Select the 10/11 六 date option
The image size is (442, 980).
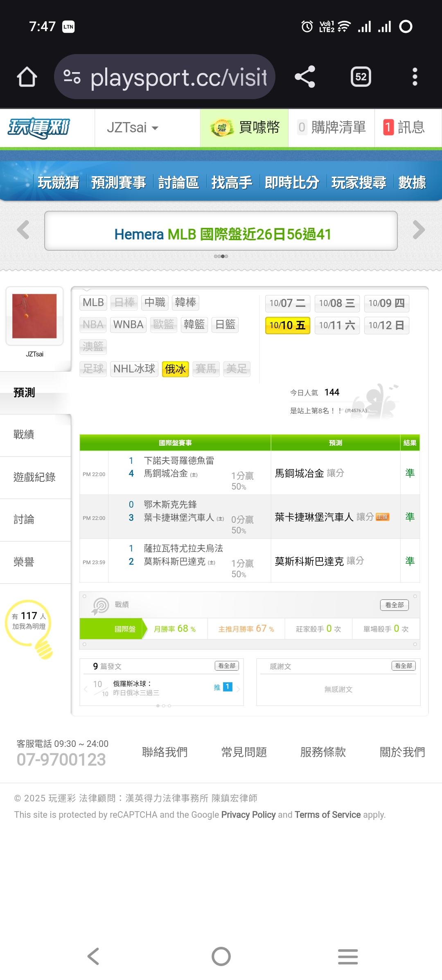(x=337, y=325)
